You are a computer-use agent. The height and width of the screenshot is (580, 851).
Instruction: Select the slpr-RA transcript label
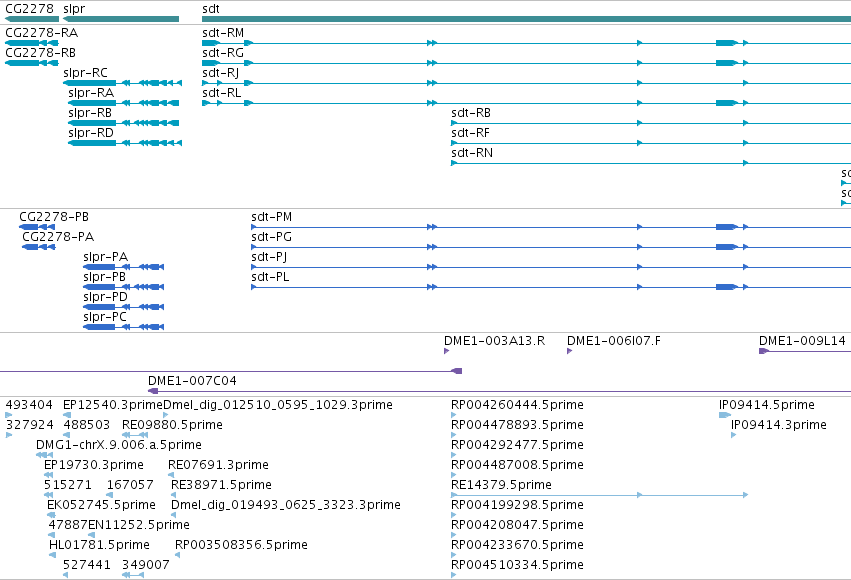point(91,93)
